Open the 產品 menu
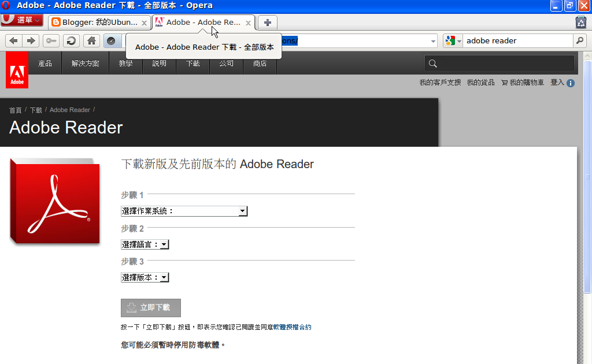This screenshot has height=364, width=592. [x=45, y=64]
